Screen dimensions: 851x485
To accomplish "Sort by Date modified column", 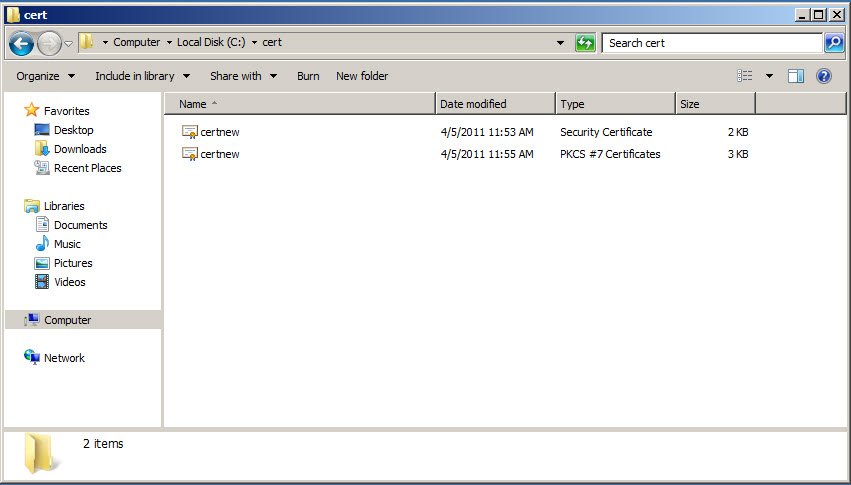I will 496,104.
